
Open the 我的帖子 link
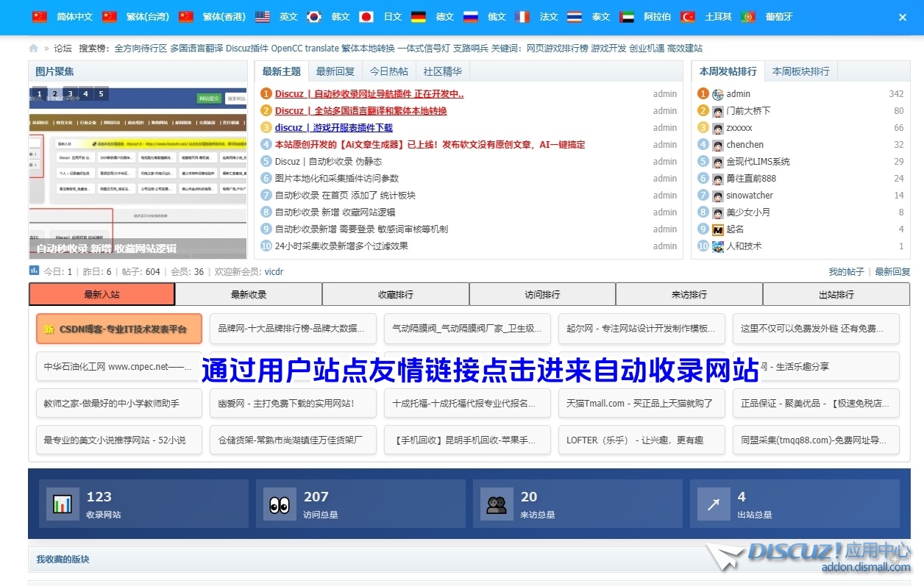(x=846, y=272)
